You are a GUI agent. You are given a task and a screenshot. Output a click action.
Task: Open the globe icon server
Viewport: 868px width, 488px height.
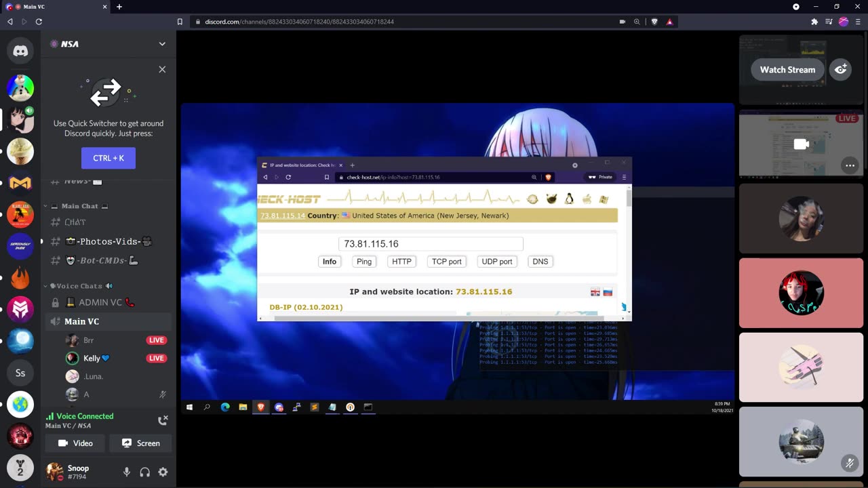[x=20, y=405]
